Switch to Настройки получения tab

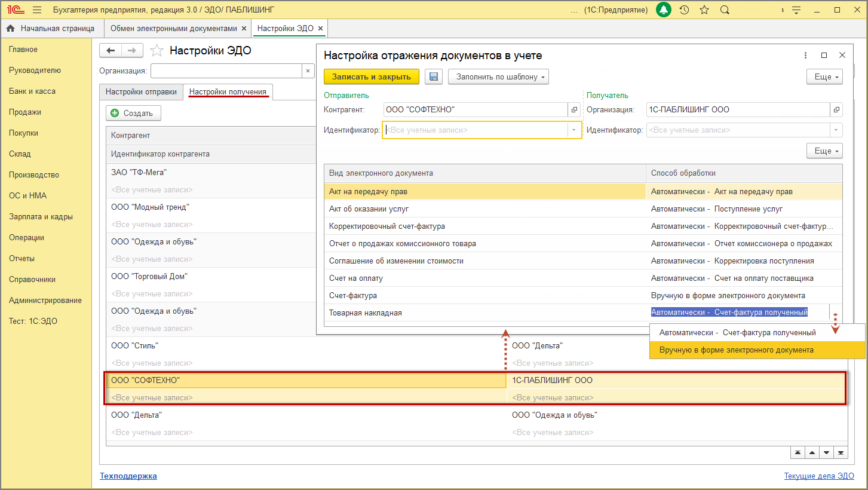coord(228,92)
